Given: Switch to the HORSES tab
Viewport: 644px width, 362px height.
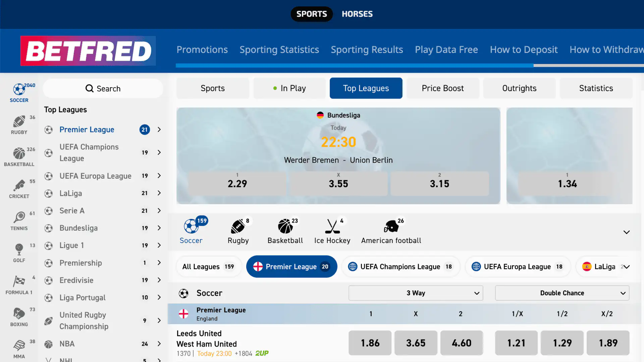Looking at the screenshot, I should (357, 14).
